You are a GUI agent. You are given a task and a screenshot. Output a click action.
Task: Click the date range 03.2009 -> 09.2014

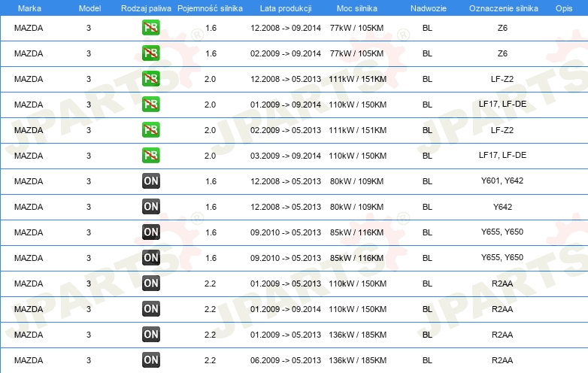click(286, 156)
